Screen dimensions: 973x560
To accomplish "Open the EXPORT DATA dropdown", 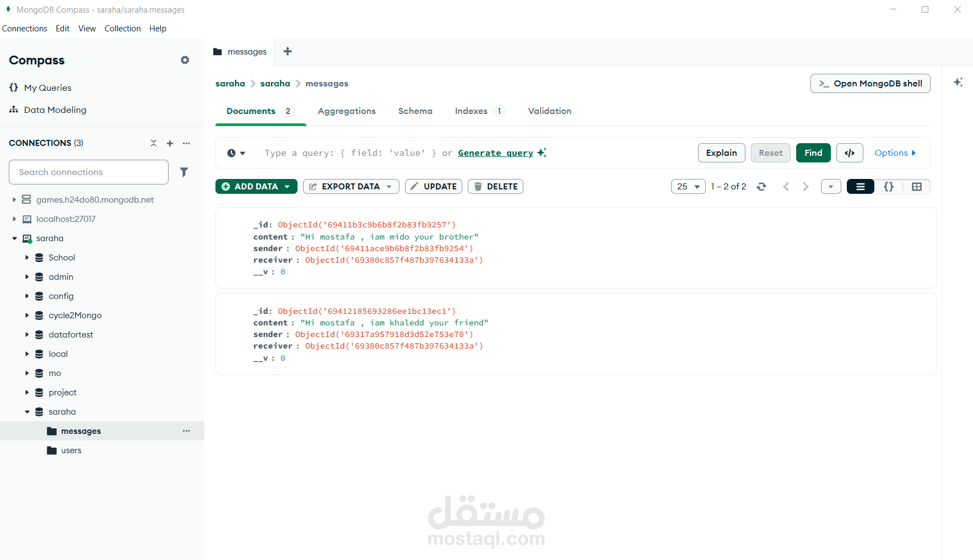I will coord(351,187).
